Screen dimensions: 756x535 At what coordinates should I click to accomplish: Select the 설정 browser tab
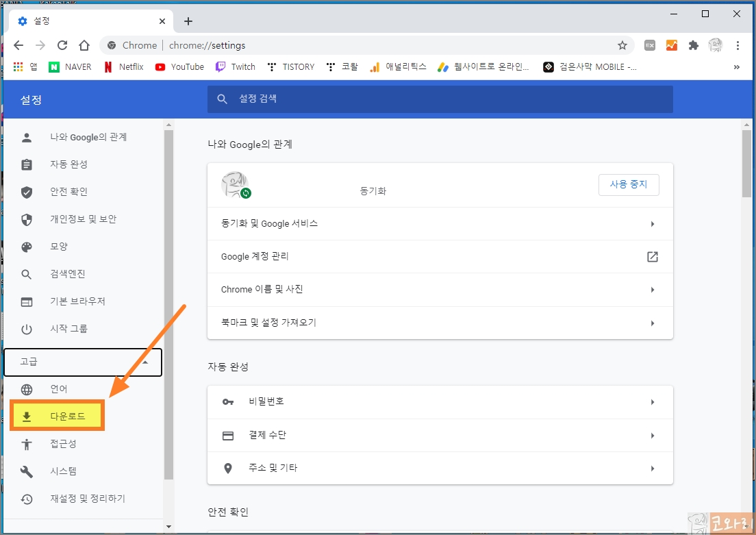pos(90,21)
